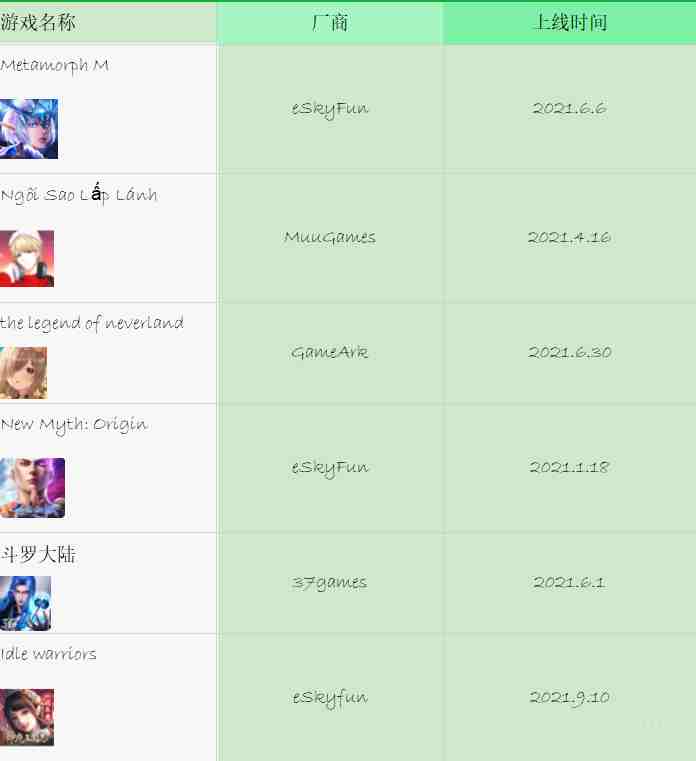This screenshot has width=696, height=761.
Task: Open the Metamorph M game icon
Action: (29, 129)
